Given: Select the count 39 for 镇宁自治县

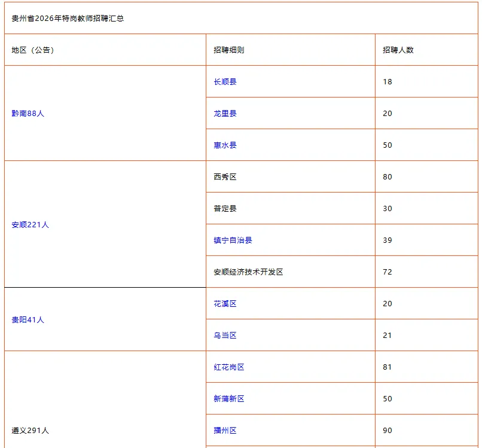Looking at the screenshot, I should point(388,240).
